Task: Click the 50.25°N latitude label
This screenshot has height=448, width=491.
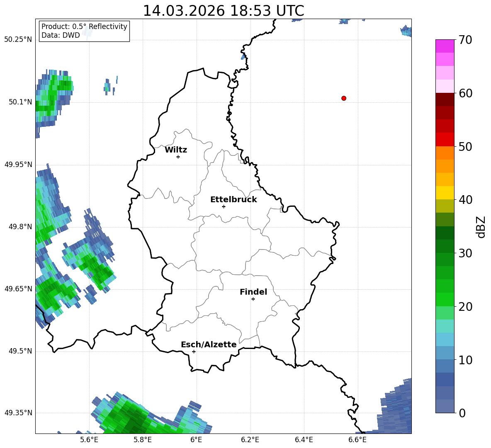Action: [x=18, y=39]
